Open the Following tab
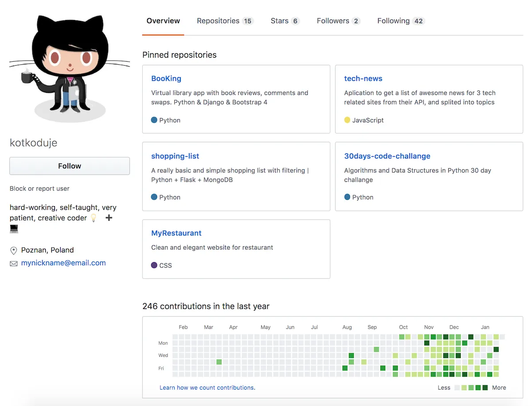The image size is (532, 406). [x=401, y=21]
